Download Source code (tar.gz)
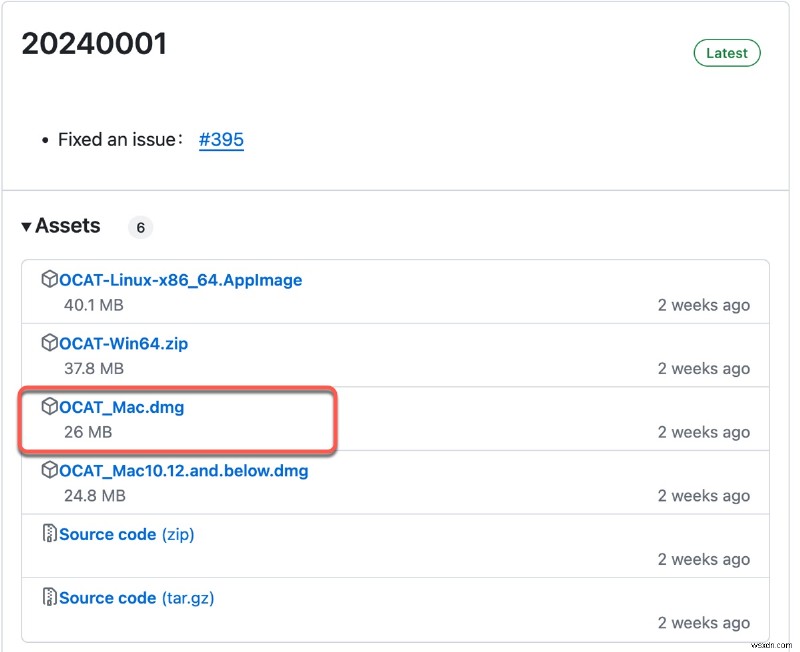800x652 pixels. [x=136, y=598]
